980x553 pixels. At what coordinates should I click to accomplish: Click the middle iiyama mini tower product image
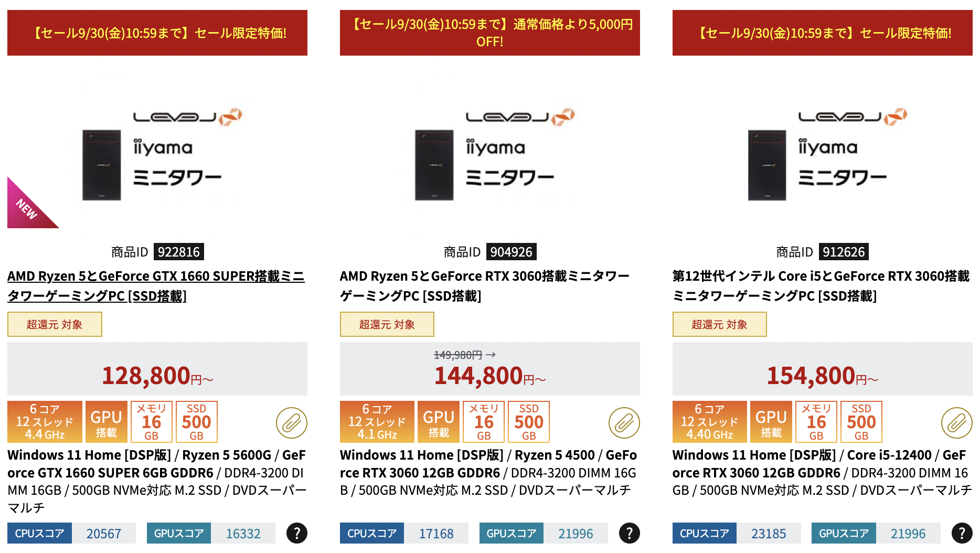coord(490,152)
